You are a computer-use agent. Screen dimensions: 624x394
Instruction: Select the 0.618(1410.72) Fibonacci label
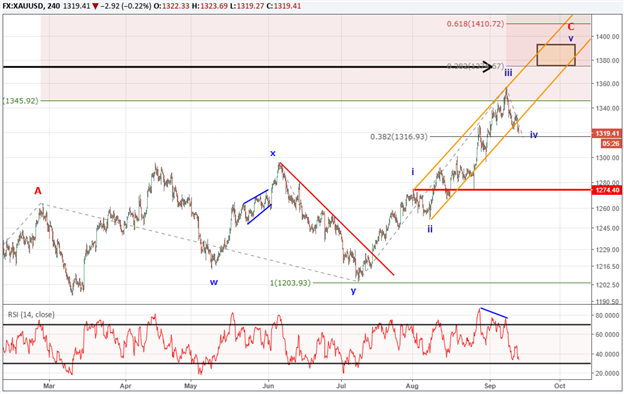[x=475, y=24]
